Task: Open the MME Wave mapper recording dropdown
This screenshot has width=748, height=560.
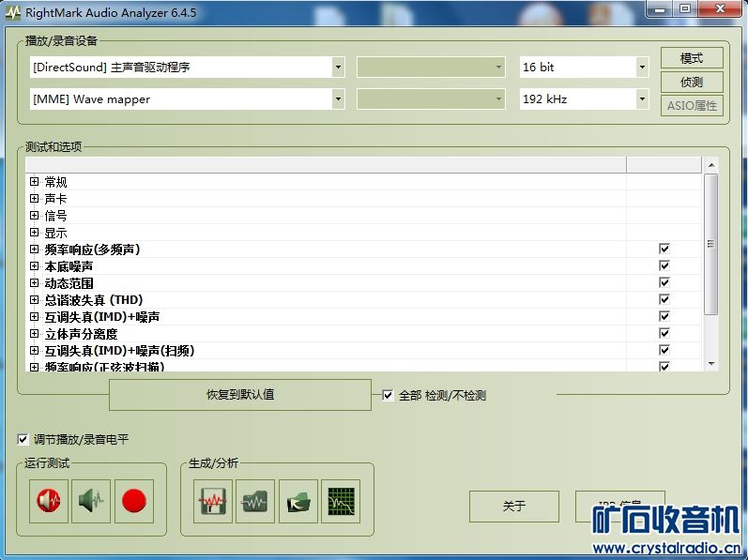Action: (x=338, y=99)
